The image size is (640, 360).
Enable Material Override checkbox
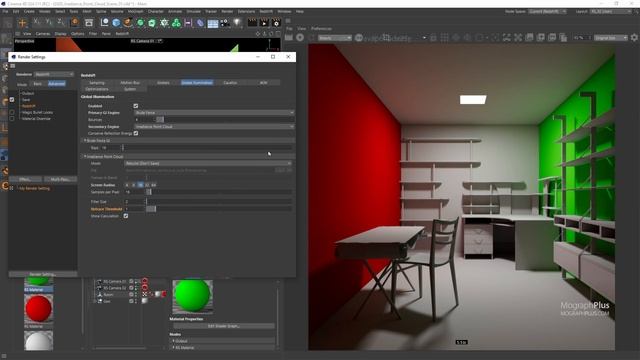tap(12, 119)
